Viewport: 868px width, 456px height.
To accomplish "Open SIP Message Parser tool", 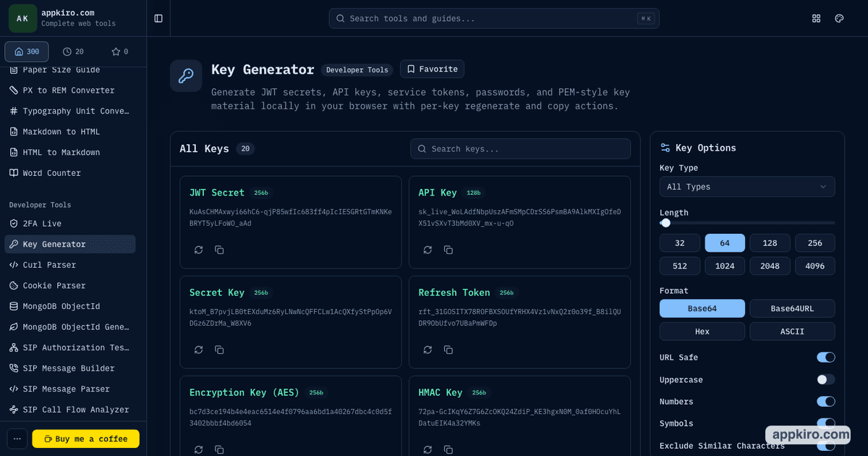I will coord(70,389).
